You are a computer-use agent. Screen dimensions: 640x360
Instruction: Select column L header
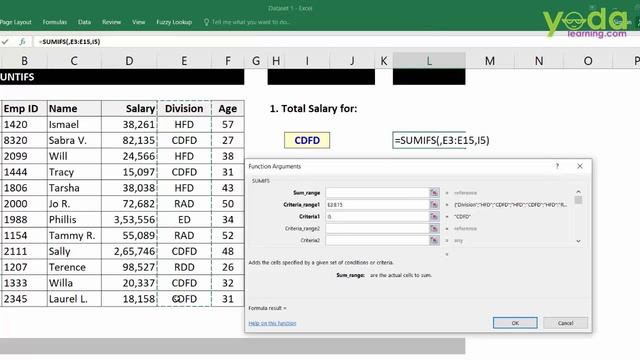tap(429, 61)
